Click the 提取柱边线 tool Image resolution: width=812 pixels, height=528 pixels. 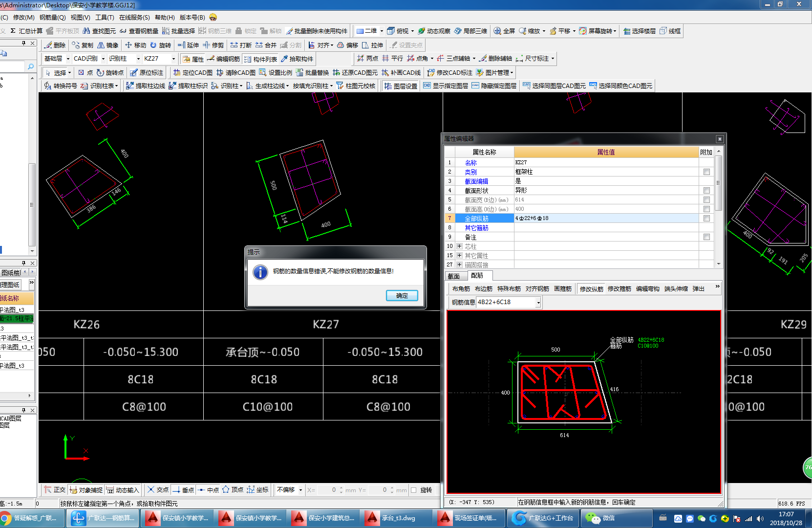(146, 86)
